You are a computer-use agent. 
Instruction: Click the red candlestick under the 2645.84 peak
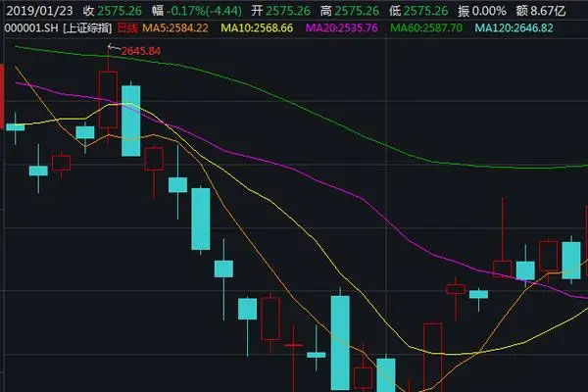108,100
